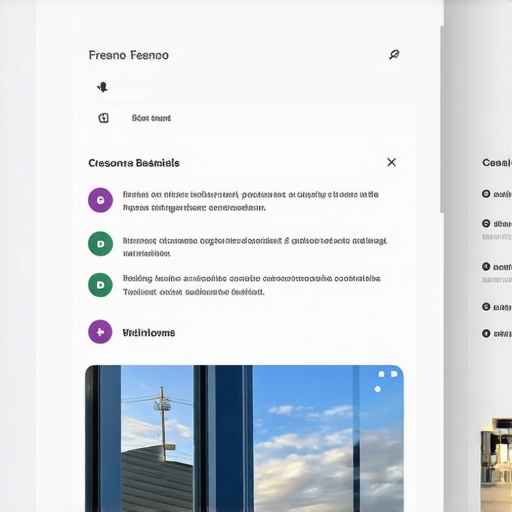
Task: Click the Cresonta Besmials heading
Action: tap(134, 163)
